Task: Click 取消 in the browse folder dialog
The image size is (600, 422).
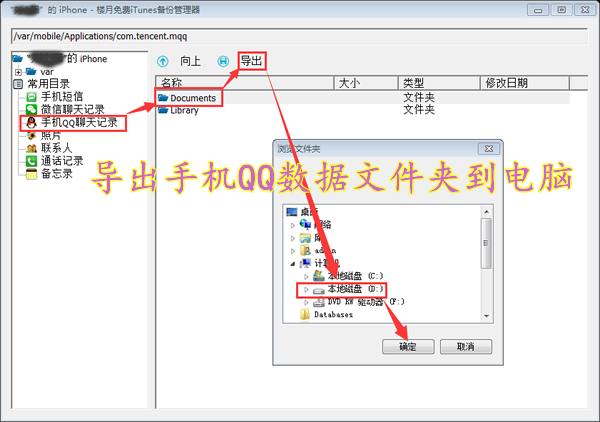Action: [466, 347]
